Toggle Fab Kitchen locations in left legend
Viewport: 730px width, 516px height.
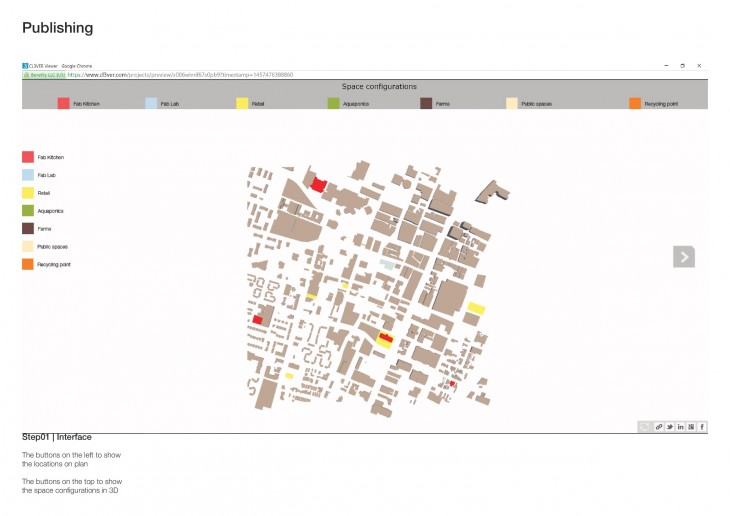[28, 157]
